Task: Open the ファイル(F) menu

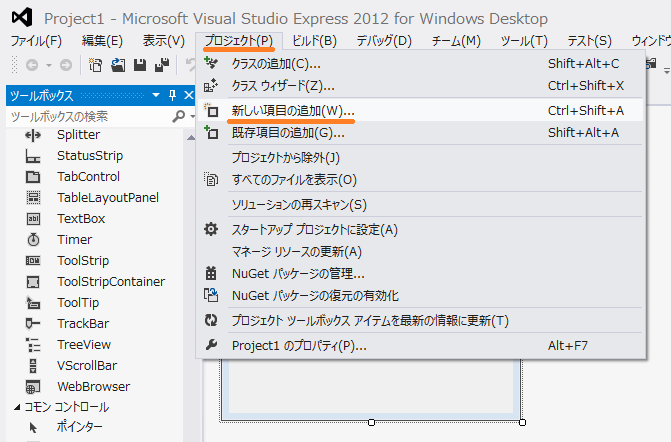Action: 36,41
